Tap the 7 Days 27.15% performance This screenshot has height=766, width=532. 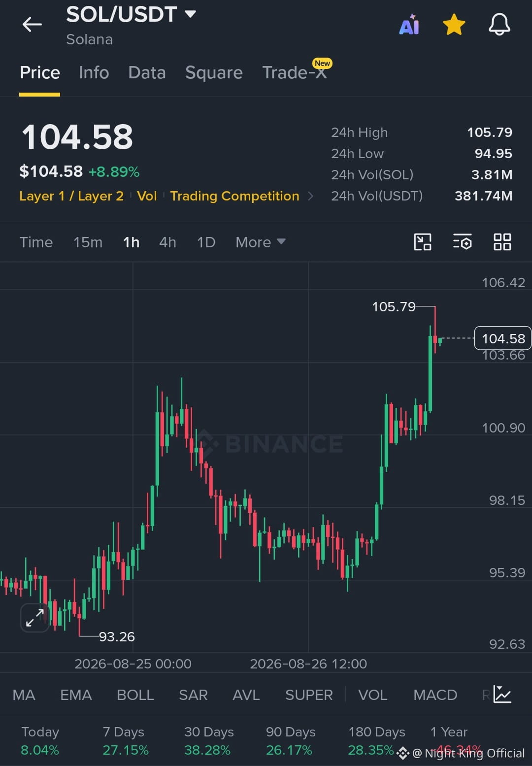(125, 741)
